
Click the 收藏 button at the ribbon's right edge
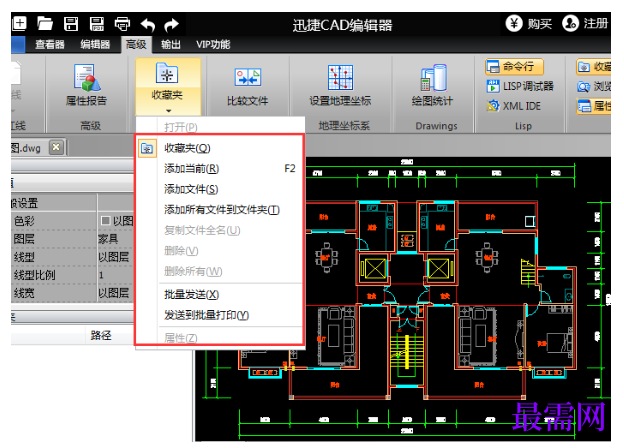click(594, 66)
